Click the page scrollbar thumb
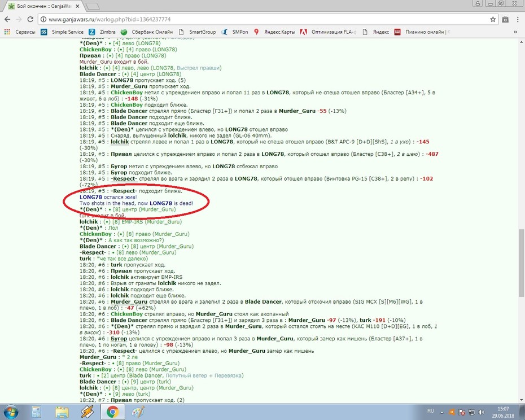This screenshot has height=420, width=525. point(521,263)
